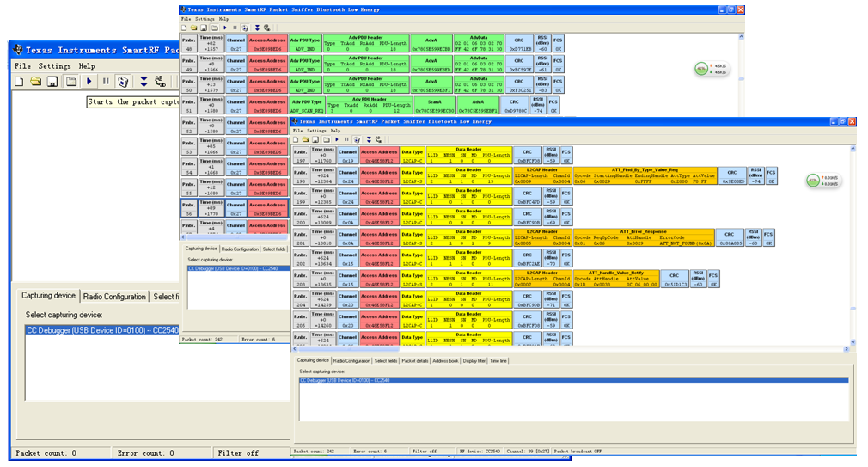Save capture icon in left sniffer window

52,82
